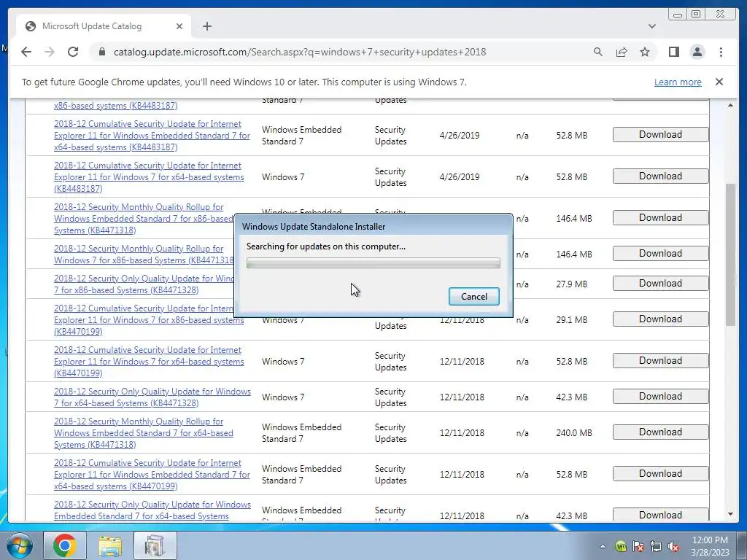The image size is (747, 560).
Task: Click the Chrome back arrow
Action: [26, 52]
